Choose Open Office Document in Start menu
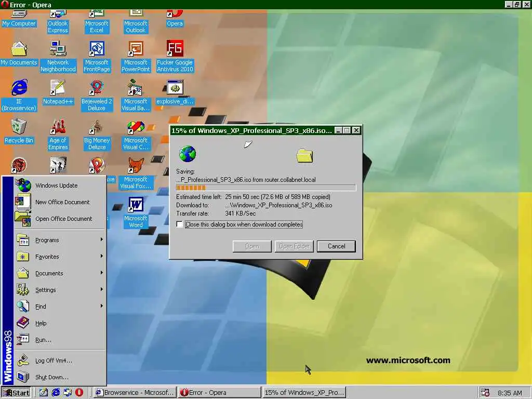The height and width of the screenshot is (399, 532). pyautogui.click(x=60, y=219)
